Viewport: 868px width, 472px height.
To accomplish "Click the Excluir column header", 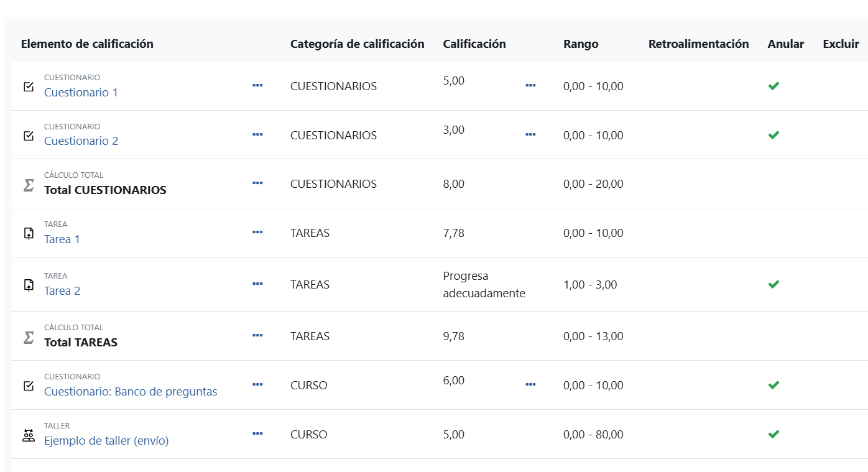I will [841, 44].
